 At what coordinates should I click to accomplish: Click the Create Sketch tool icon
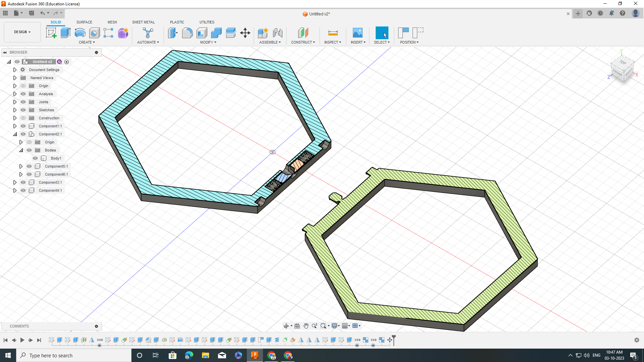pos(51,33)
